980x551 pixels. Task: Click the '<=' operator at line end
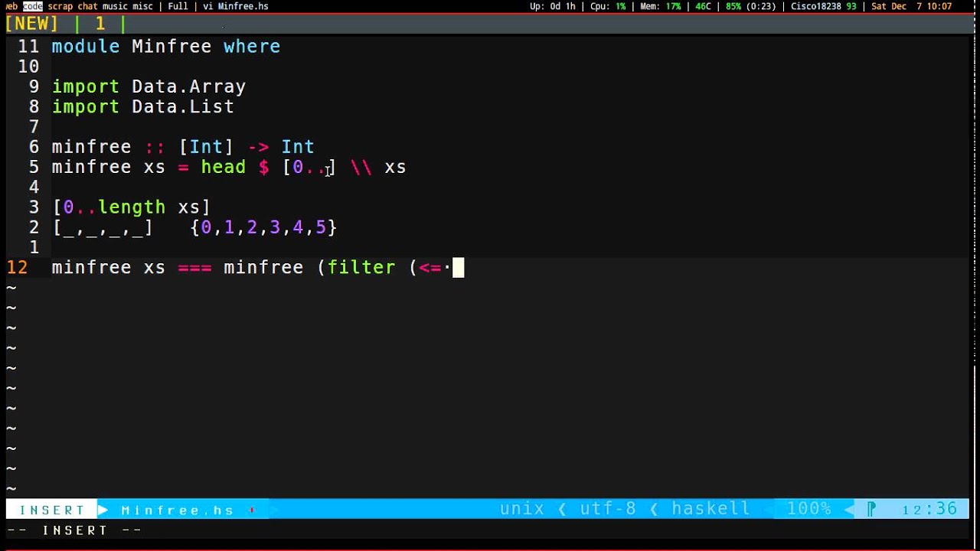(430, 267)
